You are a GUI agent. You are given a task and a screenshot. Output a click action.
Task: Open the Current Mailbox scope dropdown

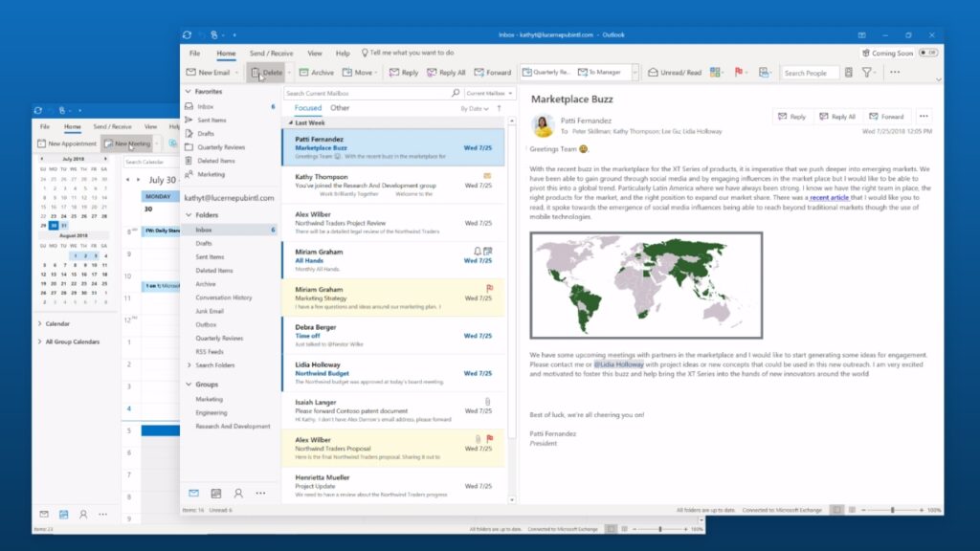point(489,93)
